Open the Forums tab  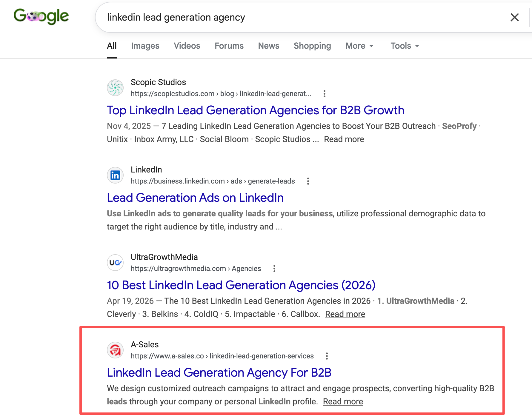pyautogui.click(x=229, y=46)
